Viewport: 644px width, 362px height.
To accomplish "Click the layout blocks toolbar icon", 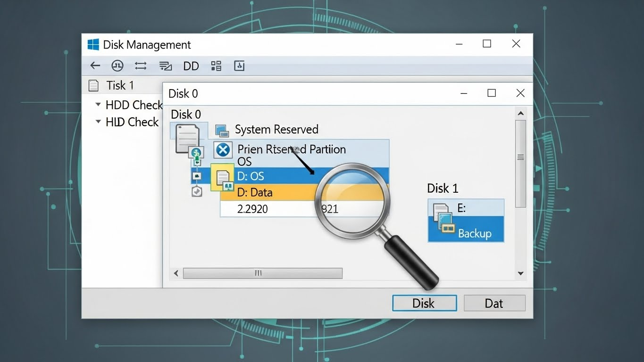I will click(216, 66).
